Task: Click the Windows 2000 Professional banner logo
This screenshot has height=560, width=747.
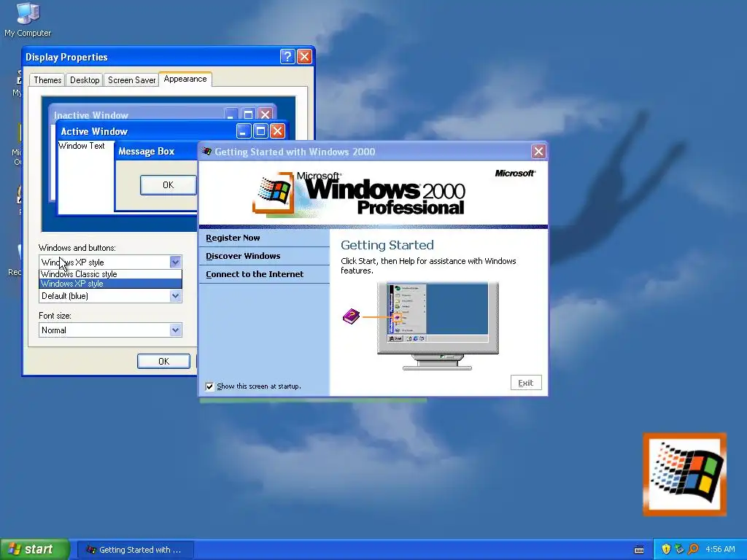Action: (x=358, y=194)
